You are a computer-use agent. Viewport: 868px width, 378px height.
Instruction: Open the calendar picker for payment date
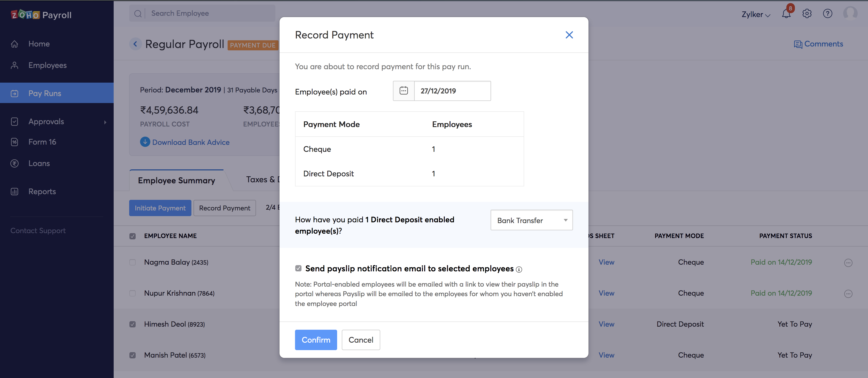[x=403, y=91]
